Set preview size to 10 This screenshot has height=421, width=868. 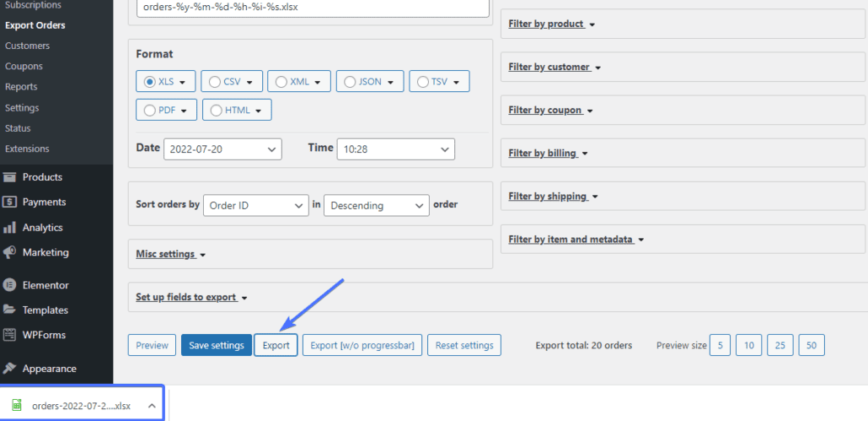pyautogui.click(x=749, y=345)
